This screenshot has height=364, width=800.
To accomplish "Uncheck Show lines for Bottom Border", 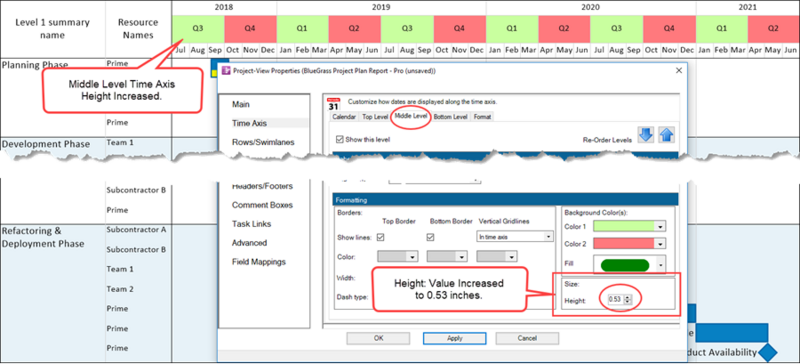I will click(430, 237).
